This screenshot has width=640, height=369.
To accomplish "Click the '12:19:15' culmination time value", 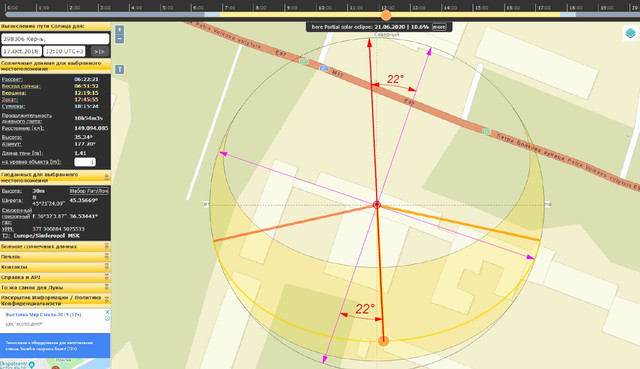I will tap(86, 93).
